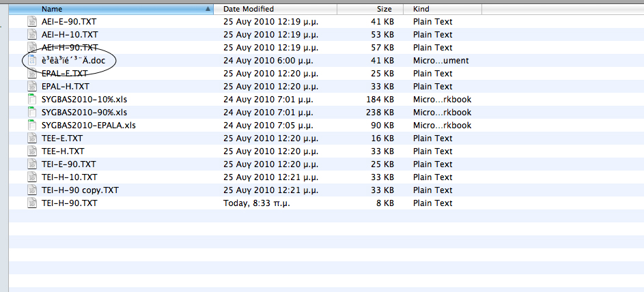The height and width of the screenshot is (292, 644).
Task: Select the file name AEI-H-90.TXT
Action: [x=70, y=48]
